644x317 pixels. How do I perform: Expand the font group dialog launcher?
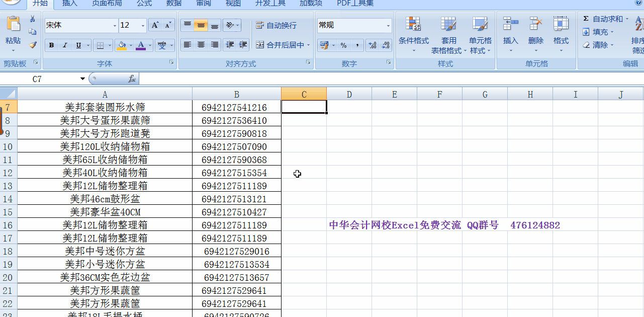[x=171, y=62]
